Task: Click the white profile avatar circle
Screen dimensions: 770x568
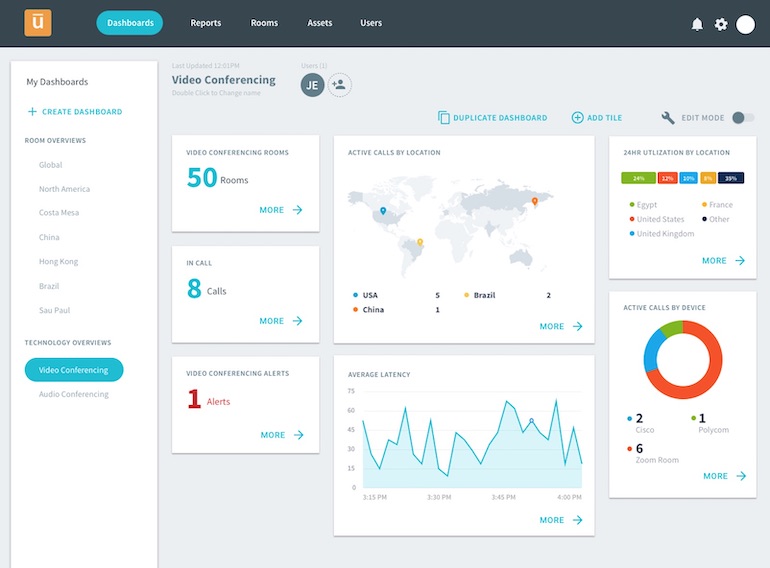Action: [745, 24]
